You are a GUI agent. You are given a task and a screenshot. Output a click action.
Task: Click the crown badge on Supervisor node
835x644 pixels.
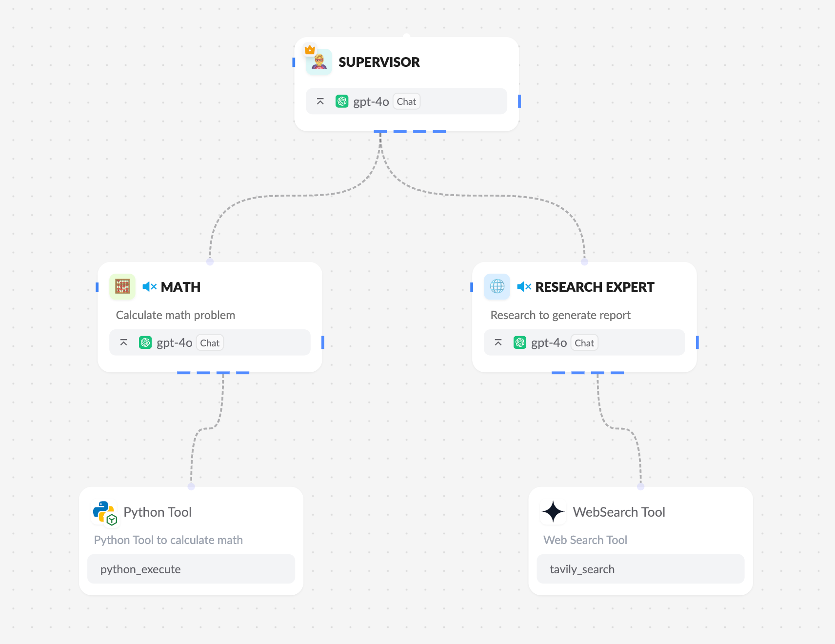click(310, 49)
